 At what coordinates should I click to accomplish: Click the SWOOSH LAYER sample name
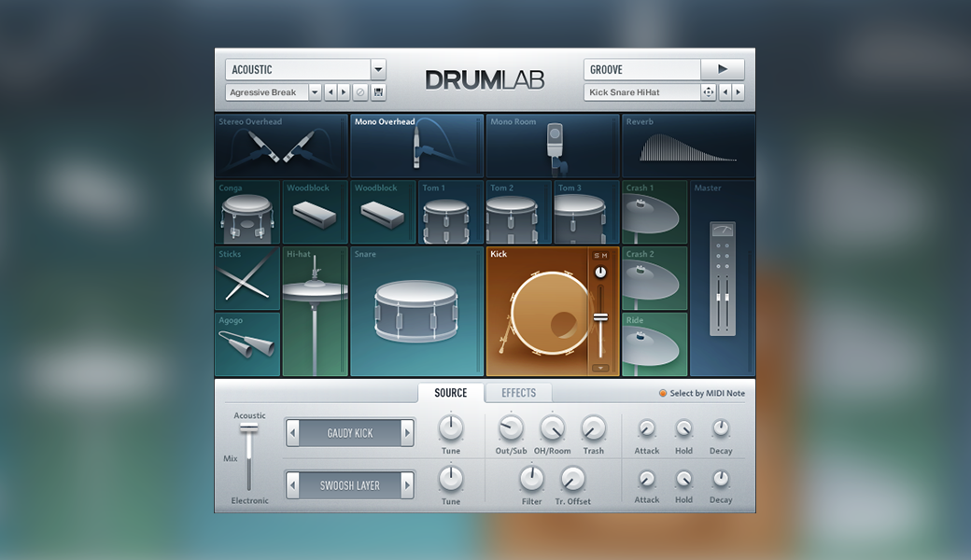(x=350, y=485)
